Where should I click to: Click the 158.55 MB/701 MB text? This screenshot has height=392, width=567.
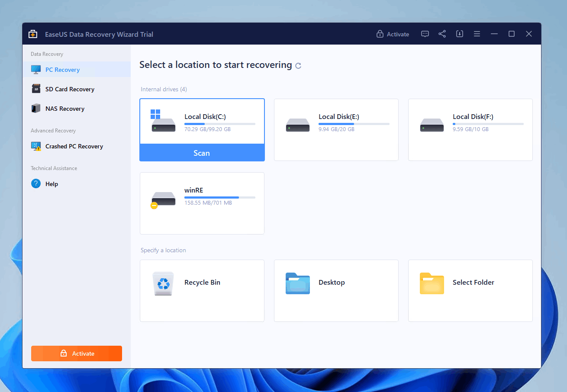coord(208,203)
